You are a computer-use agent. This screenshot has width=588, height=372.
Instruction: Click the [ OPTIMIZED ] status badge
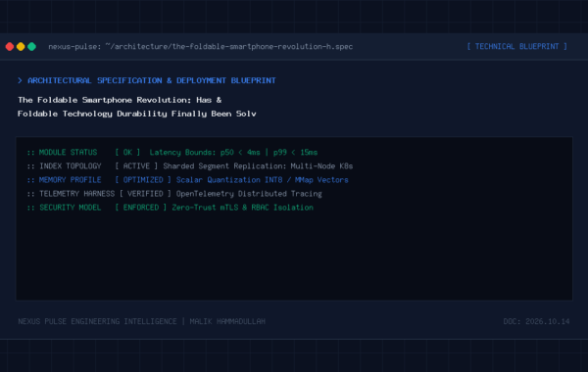[143, 180]
